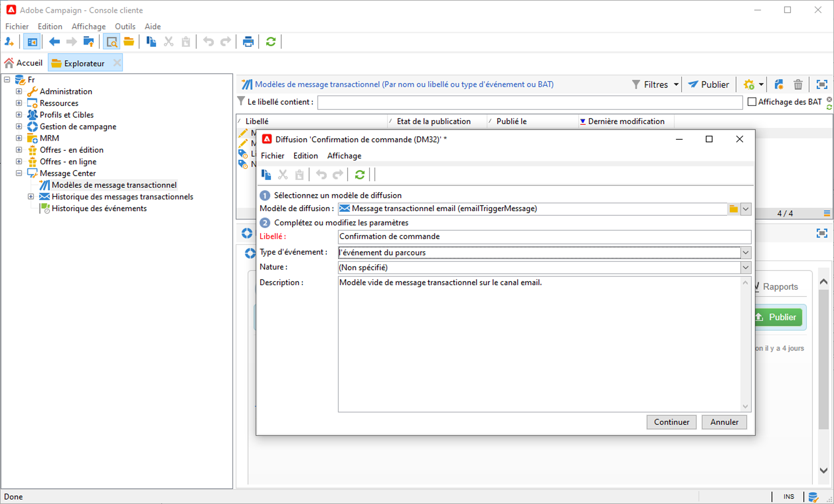Click the green refresh icon in main toolbar
This screenshot has width=834, height=504.
pyautogui.click(x=271, y=42)
